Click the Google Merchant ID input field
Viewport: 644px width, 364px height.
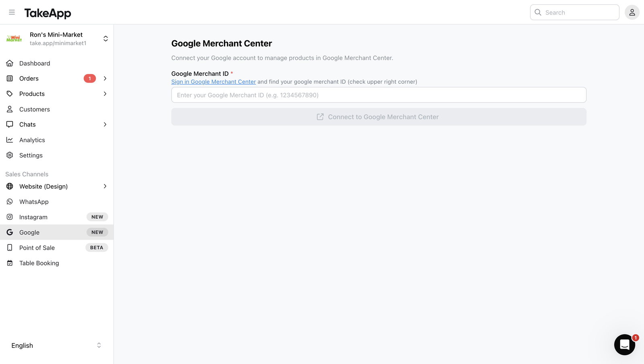coord(379,95)
